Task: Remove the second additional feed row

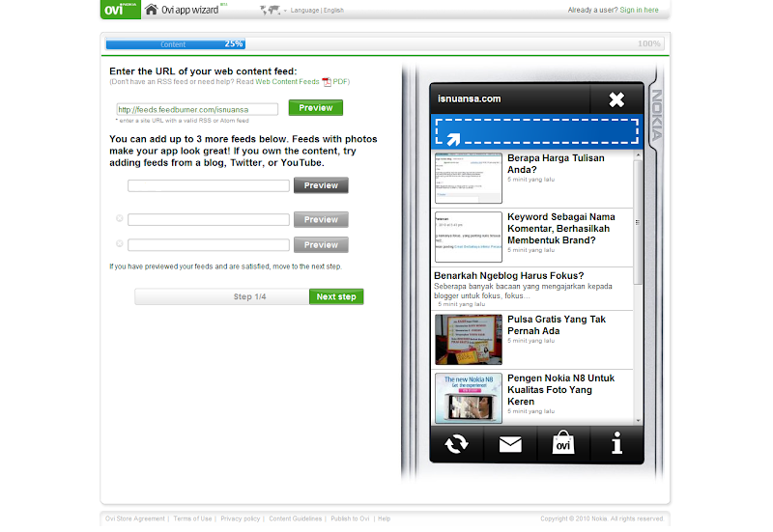Action: pos(119,218)
